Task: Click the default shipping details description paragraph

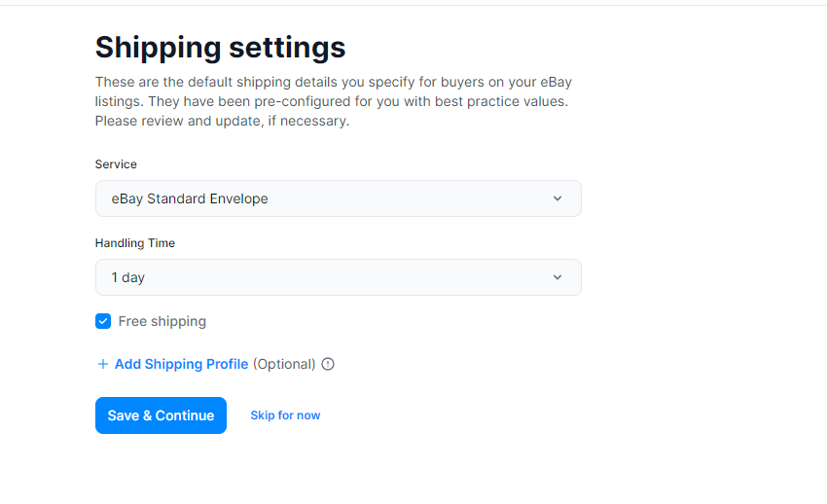Action: click(334, 101)
